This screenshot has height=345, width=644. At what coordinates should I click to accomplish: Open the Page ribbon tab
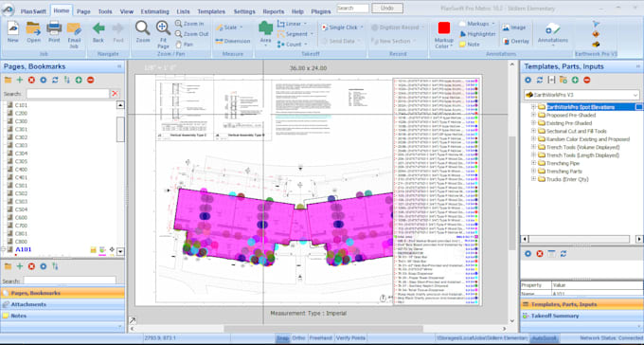coord(83,11)
